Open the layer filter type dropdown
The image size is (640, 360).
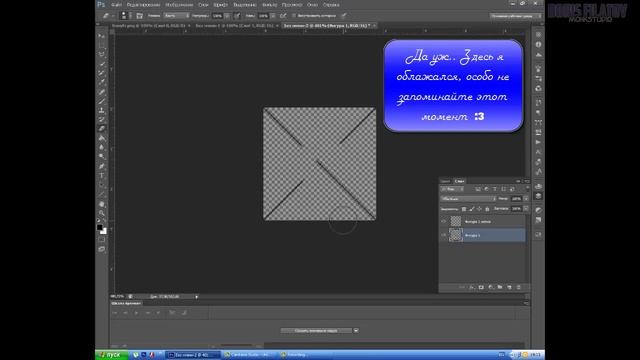click(x=452, y=189)
